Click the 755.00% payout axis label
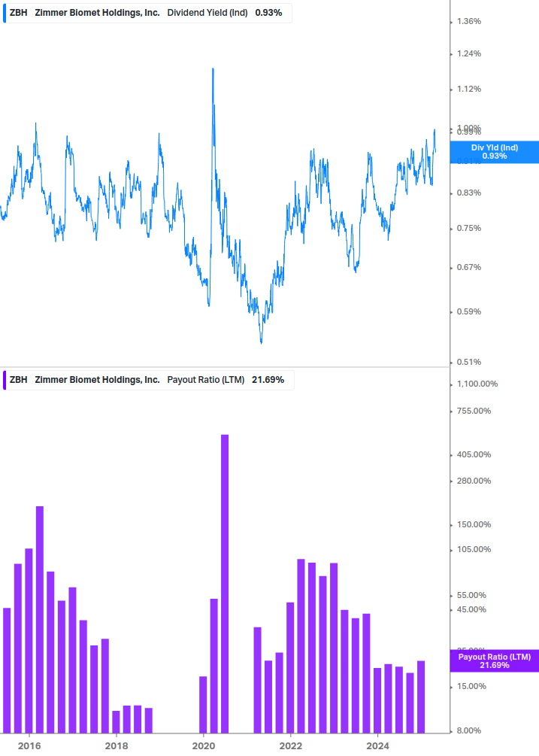Viewport: 539px width, 756px height. [474, 411]
